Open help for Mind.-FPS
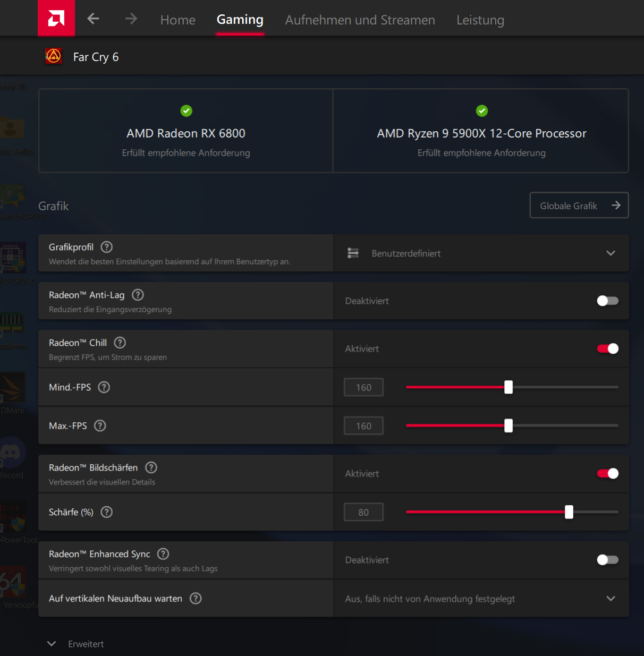This screenshot has width=644, height=656. (104, 387)
